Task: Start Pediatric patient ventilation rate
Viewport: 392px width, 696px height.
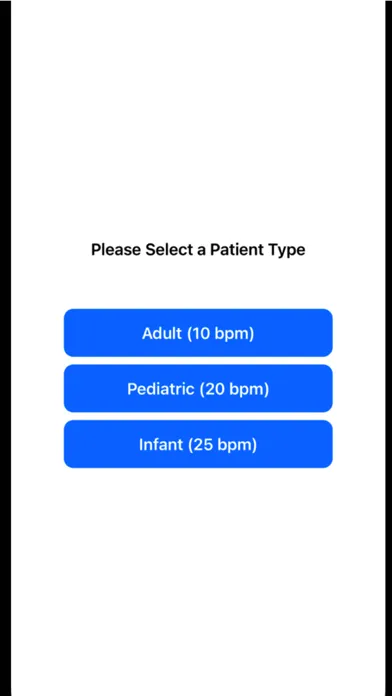Action: click(x=198, y=388)
